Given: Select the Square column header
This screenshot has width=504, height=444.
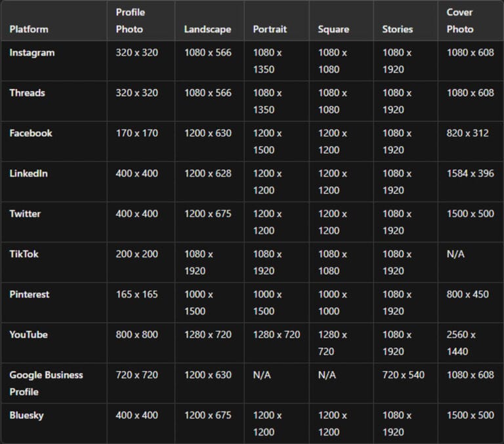Looking at the screenshot, I should point(333,30).
